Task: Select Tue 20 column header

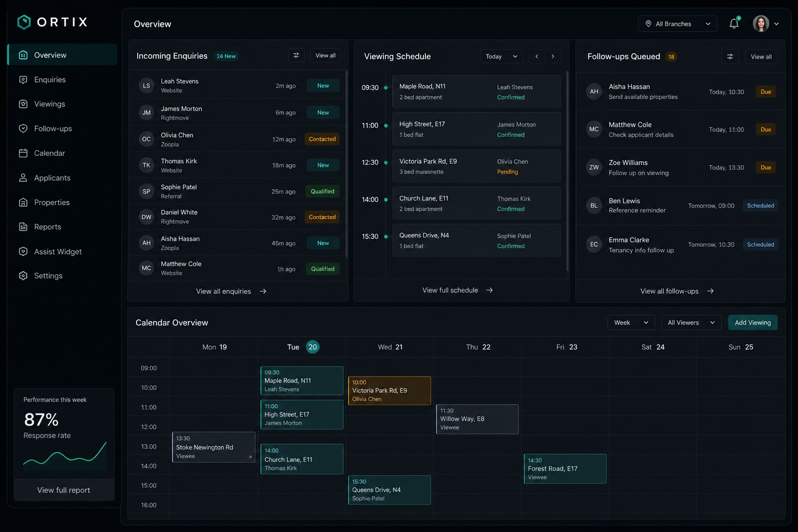Action: click(x=303, y=347)
